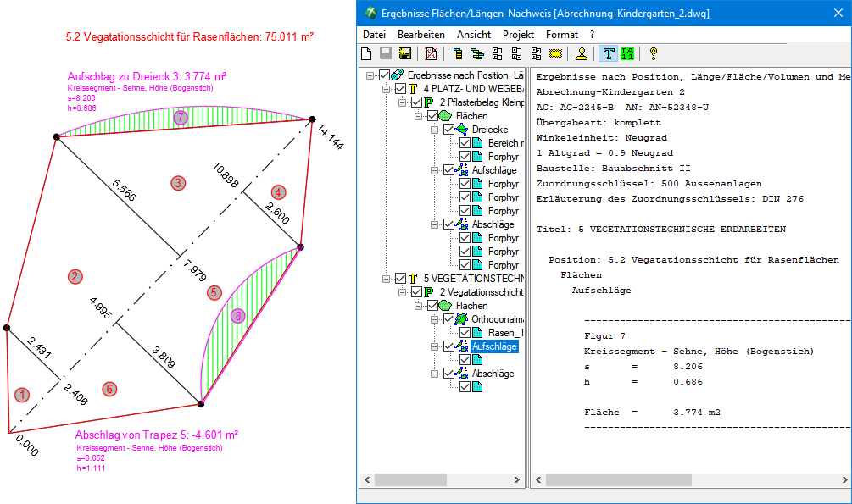Click the right arrow of results pane scrollbar

[844, 480]
